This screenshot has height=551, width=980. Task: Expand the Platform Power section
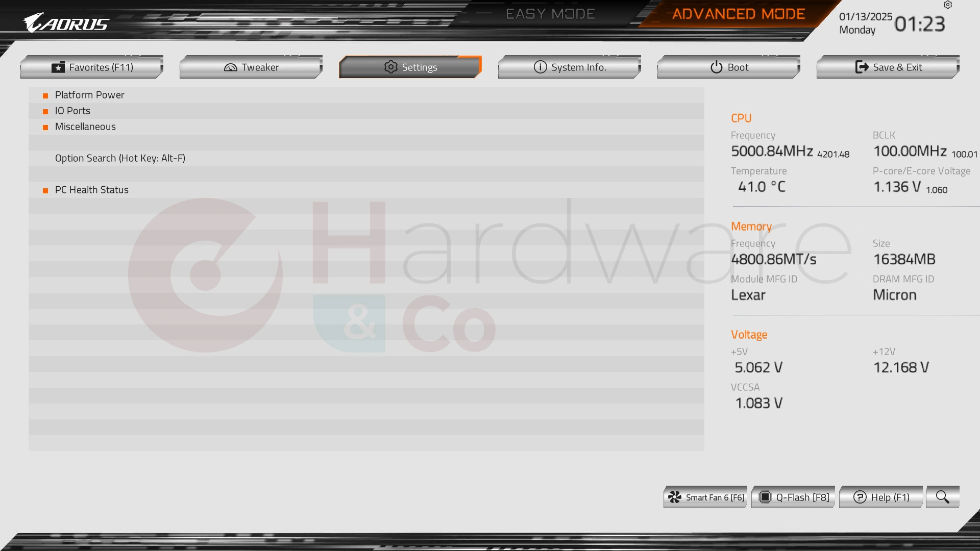[x=89, y=94]
